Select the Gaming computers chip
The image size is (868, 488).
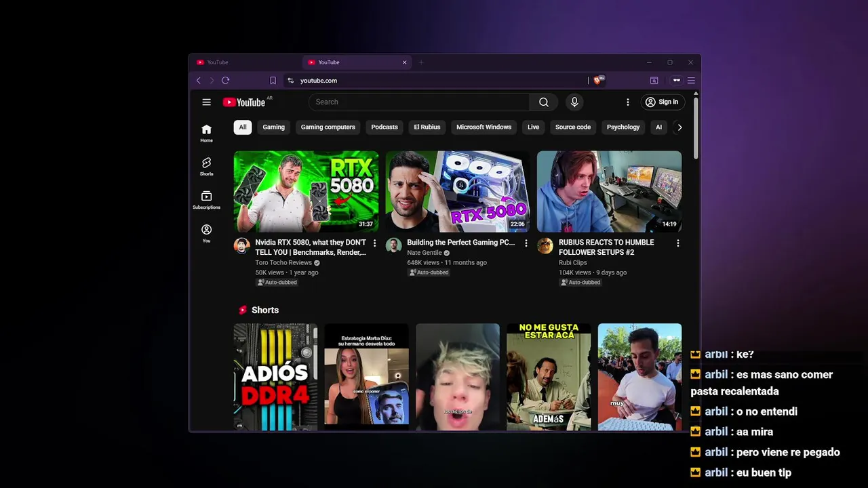(328, 127)
